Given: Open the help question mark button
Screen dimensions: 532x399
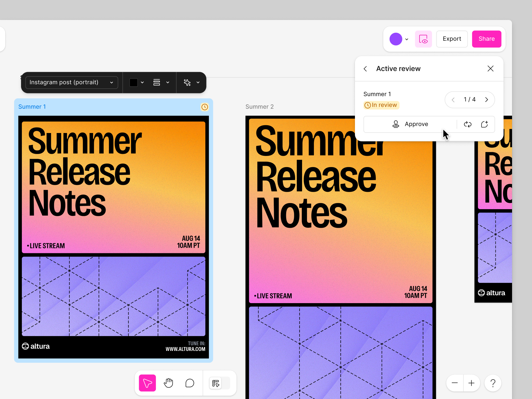Looking at the screenshot, I should point(493,383).
